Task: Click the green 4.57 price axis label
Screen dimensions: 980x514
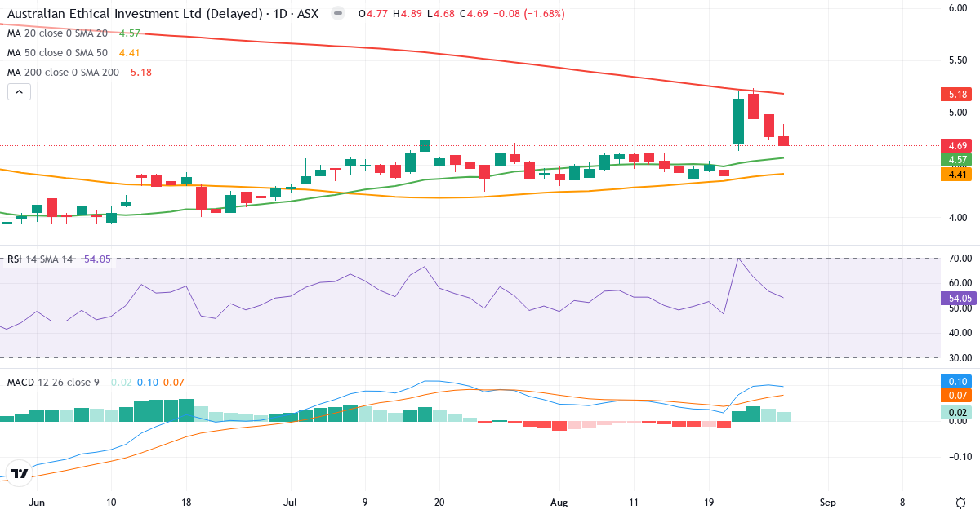Action: [955, 159]
